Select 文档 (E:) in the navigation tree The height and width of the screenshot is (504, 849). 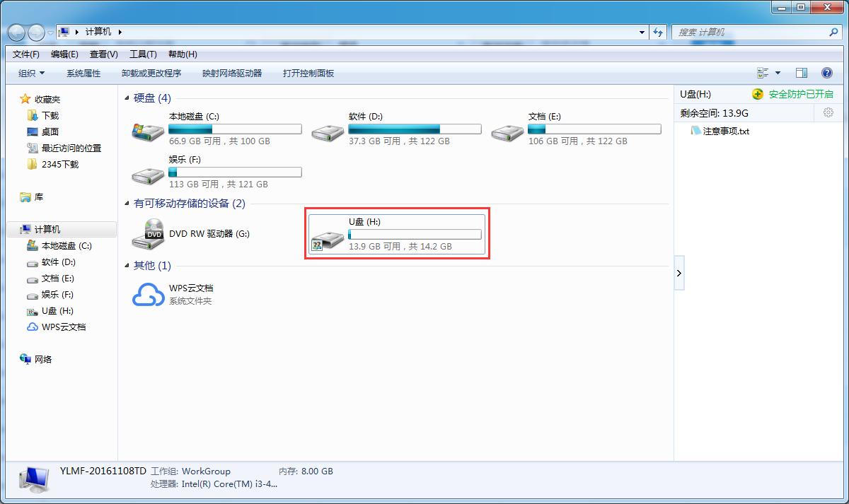tap(57, 279)
